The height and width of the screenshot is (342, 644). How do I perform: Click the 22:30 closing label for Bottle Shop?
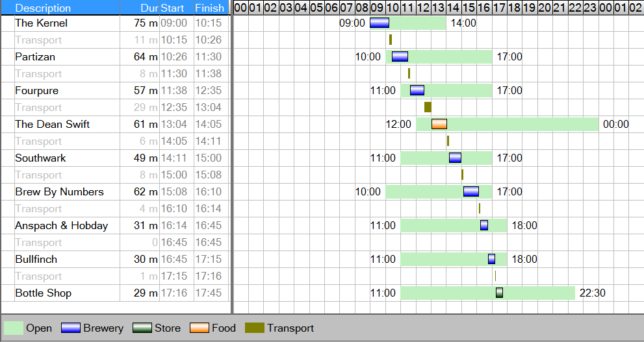(x=592, y=293)
